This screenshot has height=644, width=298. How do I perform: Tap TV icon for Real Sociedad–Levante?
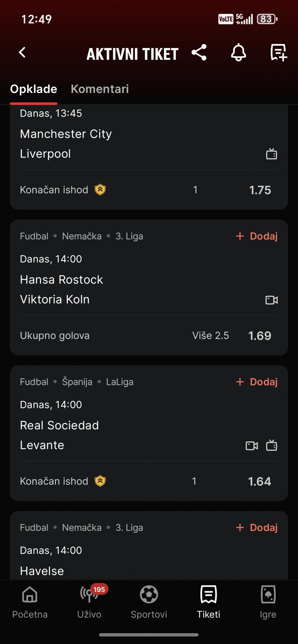pos(272,446)
